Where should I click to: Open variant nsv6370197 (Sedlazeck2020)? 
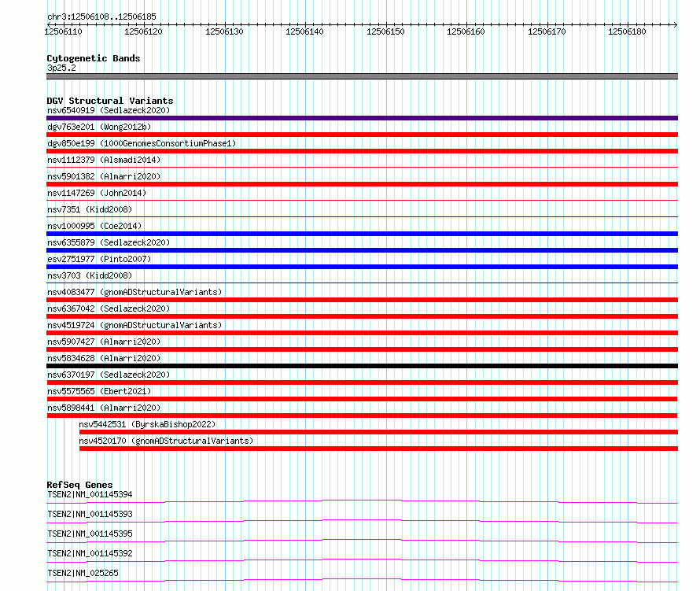point(109,375)
